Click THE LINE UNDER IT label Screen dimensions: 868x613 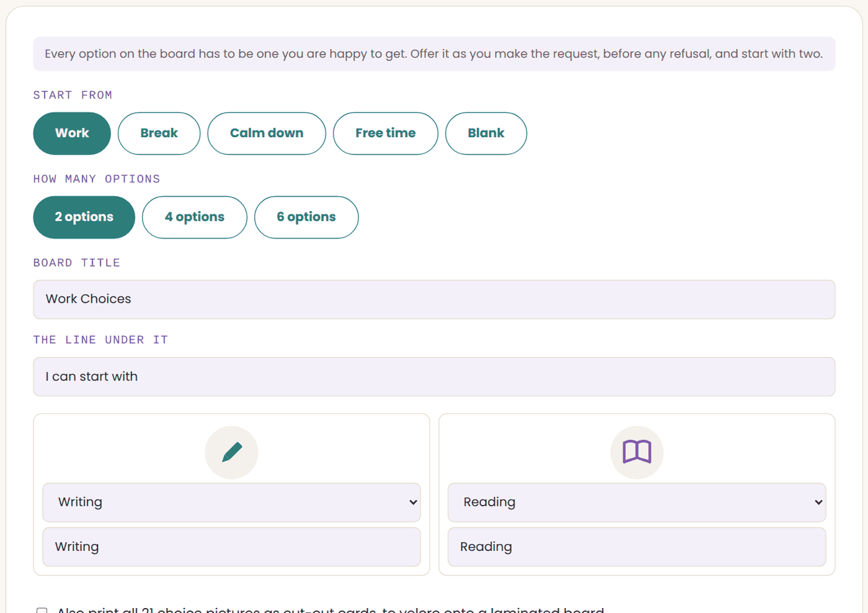pos(100,340)
